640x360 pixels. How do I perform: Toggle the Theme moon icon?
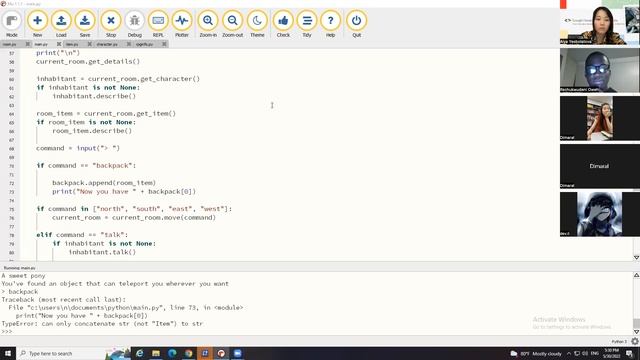click(x=257, y=24)
